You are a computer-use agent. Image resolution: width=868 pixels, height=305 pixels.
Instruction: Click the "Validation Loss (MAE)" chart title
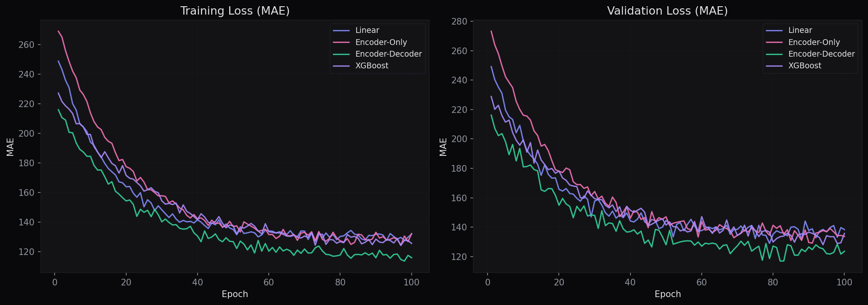tap(668, 11)
